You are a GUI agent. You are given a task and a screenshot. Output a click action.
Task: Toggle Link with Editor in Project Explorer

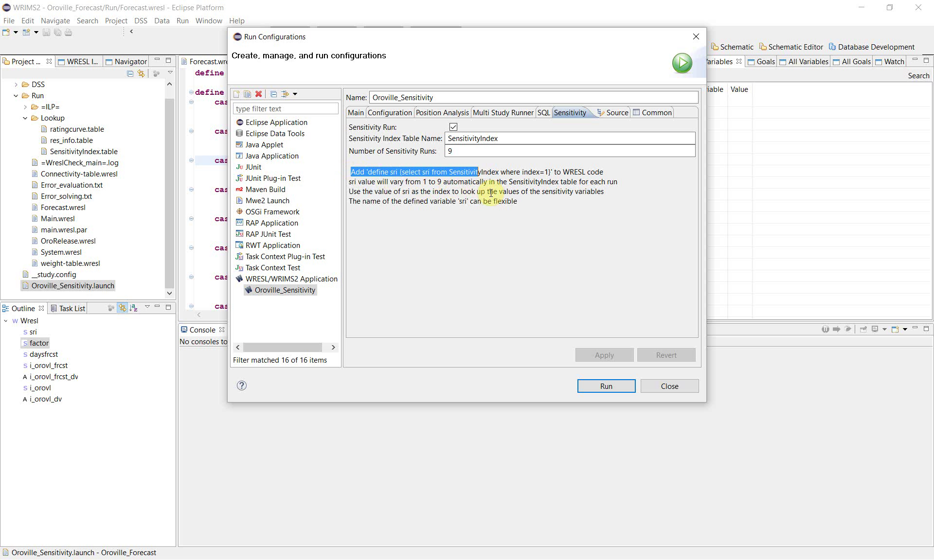click(x=141, y=73)
